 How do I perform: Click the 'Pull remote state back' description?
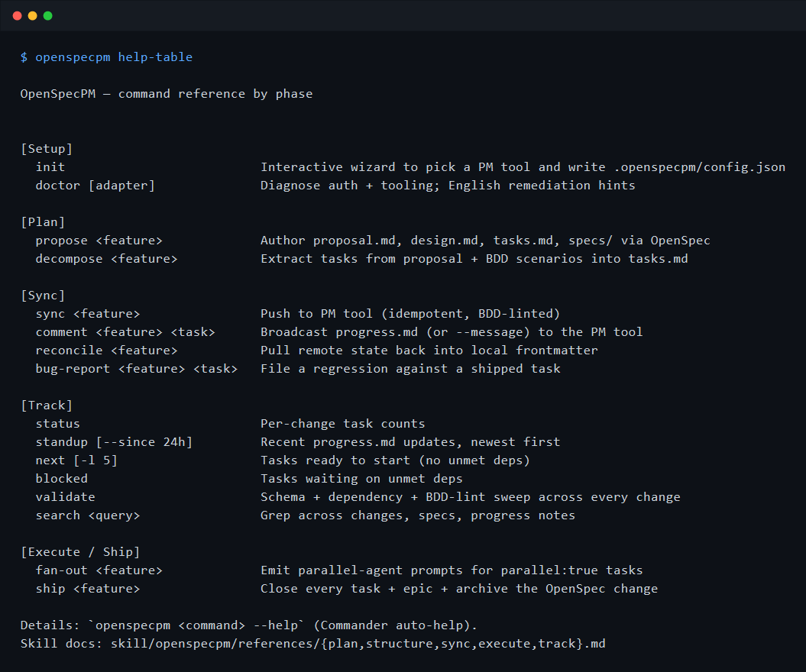click(x=429, y=351)
